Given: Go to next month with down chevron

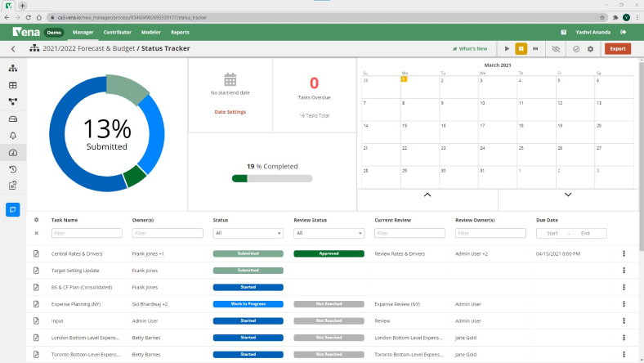Looking at the screenshot, I should click(x=568, y=195).
